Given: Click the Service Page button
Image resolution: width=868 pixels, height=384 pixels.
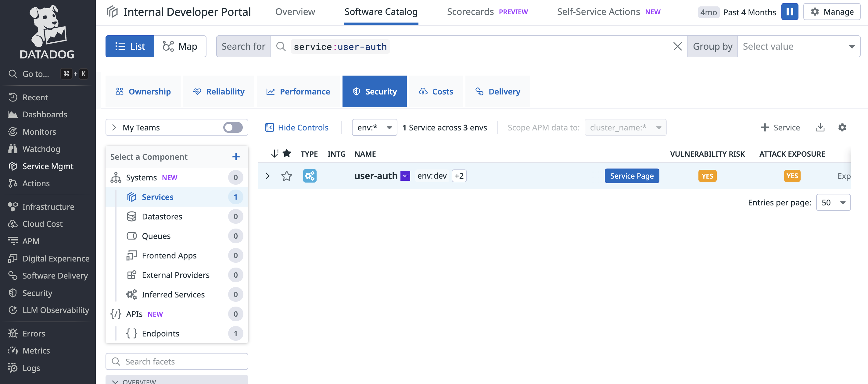Looking at the screenshot, I should click(x=631, y=176).
